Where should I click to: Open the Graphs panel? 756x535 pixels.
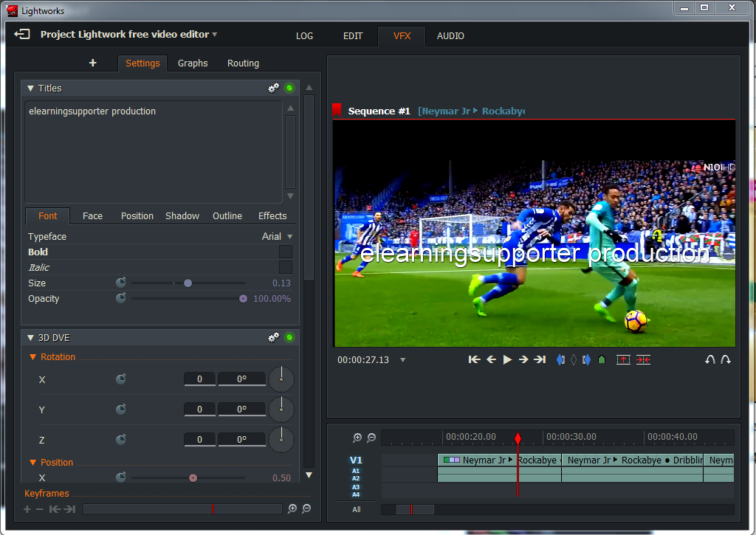(x=193, y=63)
